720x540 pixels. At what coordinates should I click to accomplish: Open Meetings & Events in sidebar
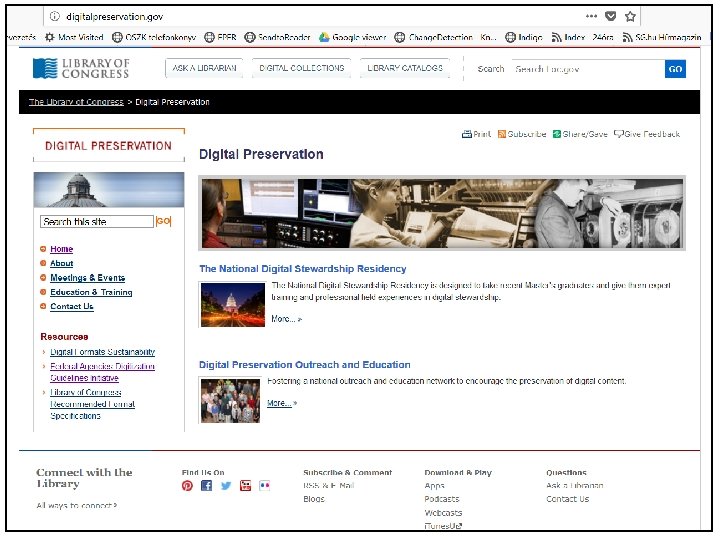click(x=87, y=278)
